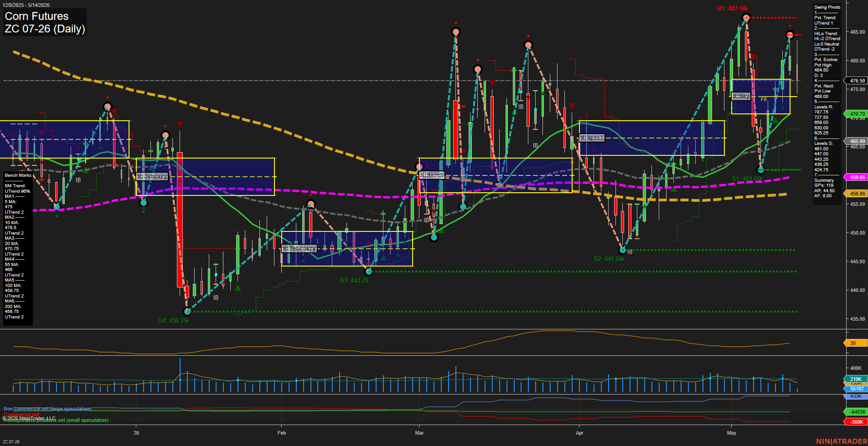Click the gray 465.99 price axis marker

tap(855, 141)
